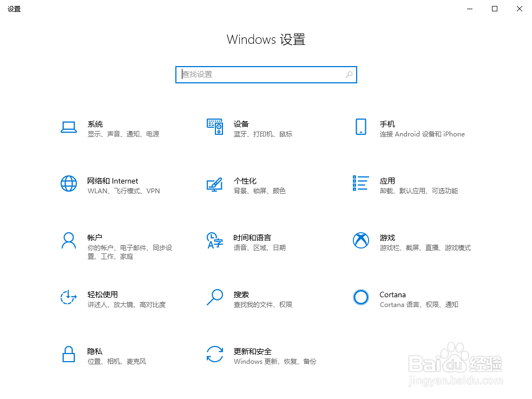The image size is (532, 399).
Task: Click text 你的帐户、电子邮件、同步设置
Action: (129, 252)
